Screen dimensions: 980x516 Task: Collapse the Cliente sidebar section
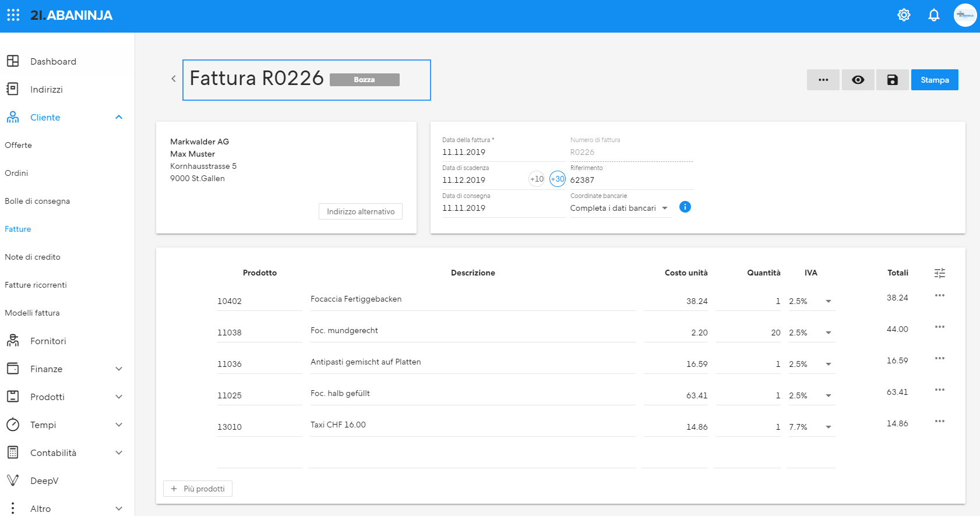point(119,117)
